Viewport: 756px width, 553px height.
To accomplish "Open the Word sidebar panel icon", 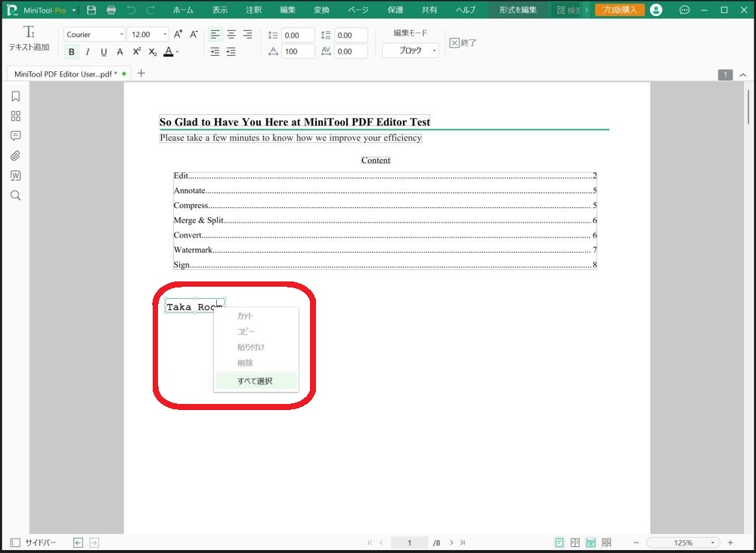I will [x=15, y=176].
